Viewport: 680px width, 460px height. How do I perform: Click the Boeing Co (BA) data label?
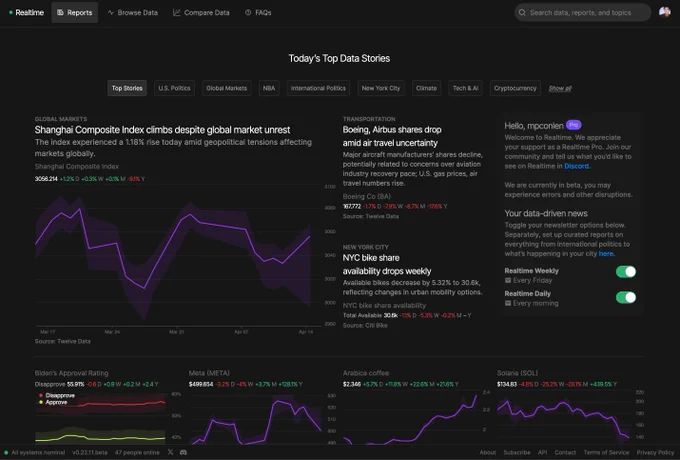366,196
